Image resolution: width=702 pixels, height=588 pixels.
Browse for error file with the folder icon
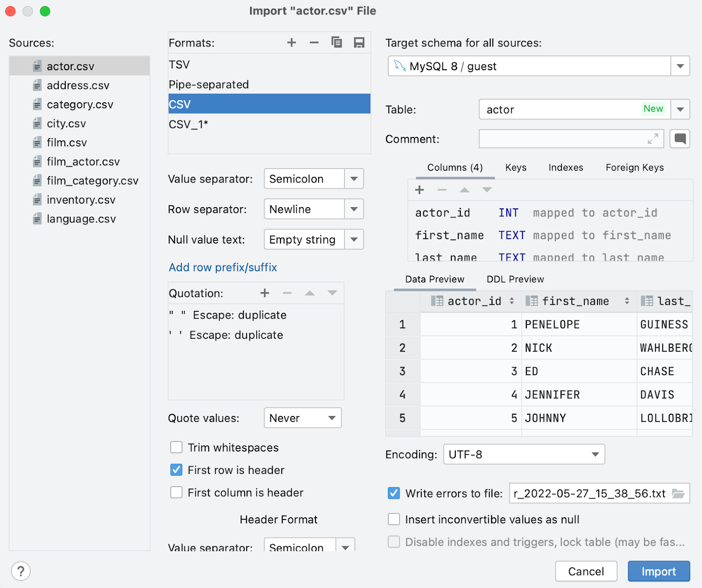pyautogui.click(x=678, y=494)
